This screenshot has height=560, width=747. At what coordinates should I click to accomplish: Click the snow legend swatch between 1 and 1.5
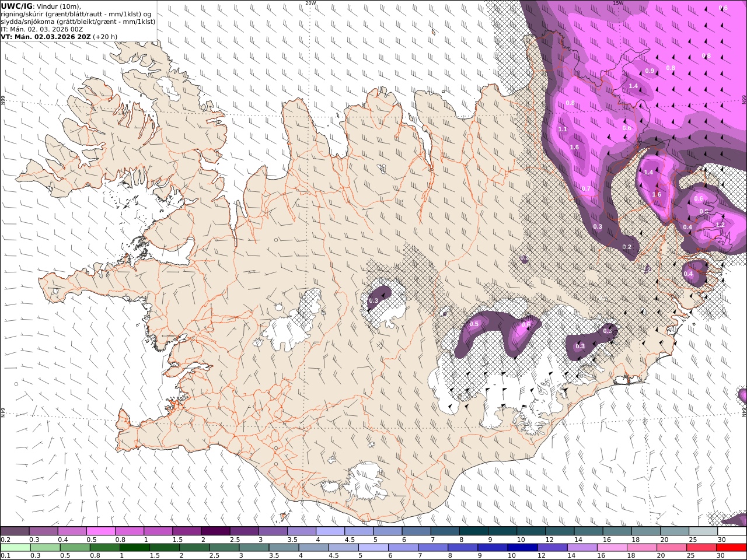(x=158, y=531)
